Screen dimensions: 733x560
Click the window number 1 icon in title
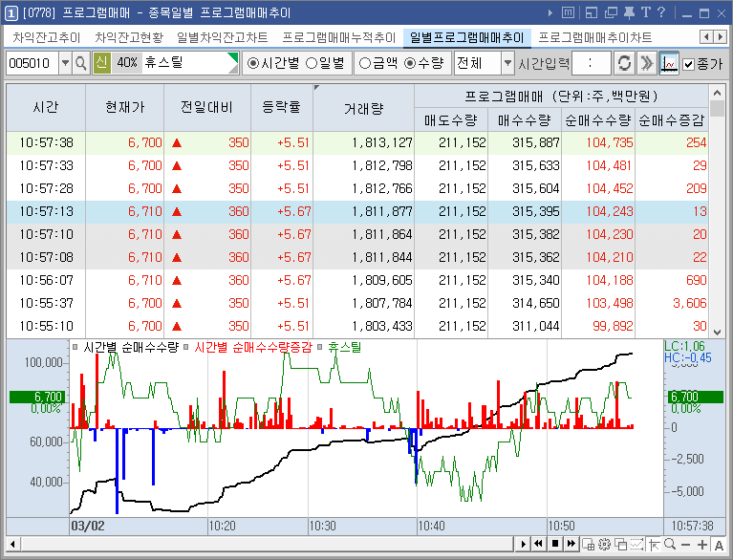point(11,13)
